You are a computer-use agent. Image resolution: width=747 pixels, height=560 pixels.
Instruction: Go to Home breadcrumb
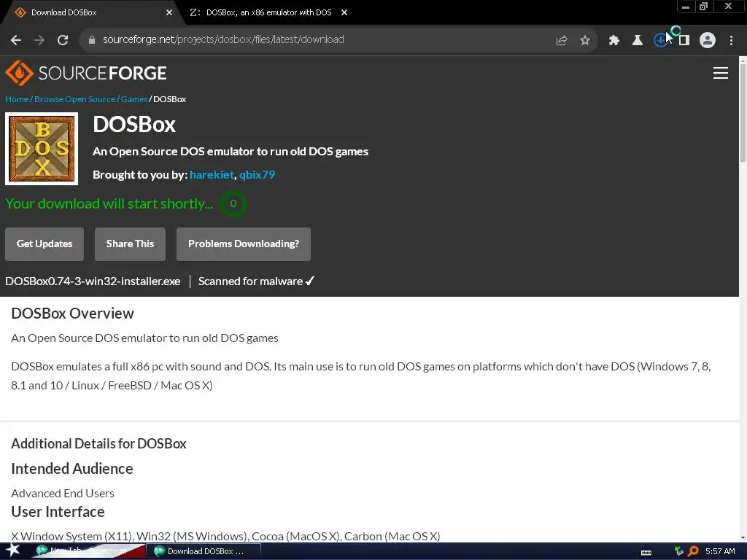[x=17, y=99]
